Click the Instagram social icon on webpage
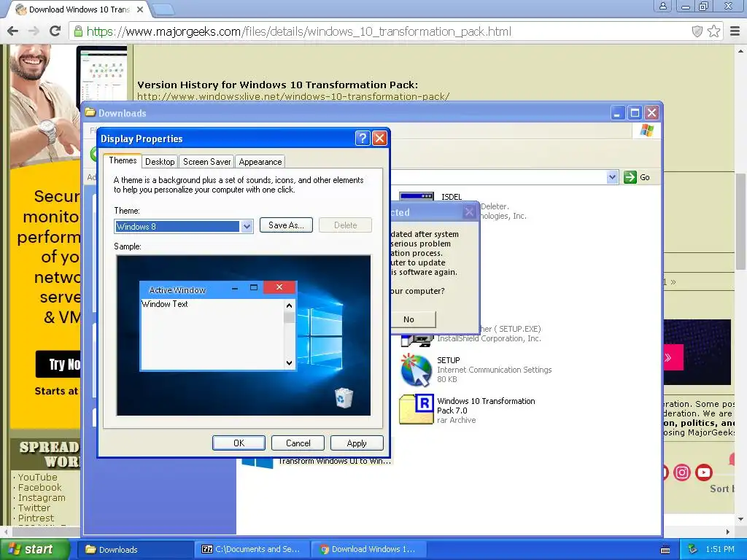Image resolution: width=747 pixels, height=560 pixels. tap(682, 472)
